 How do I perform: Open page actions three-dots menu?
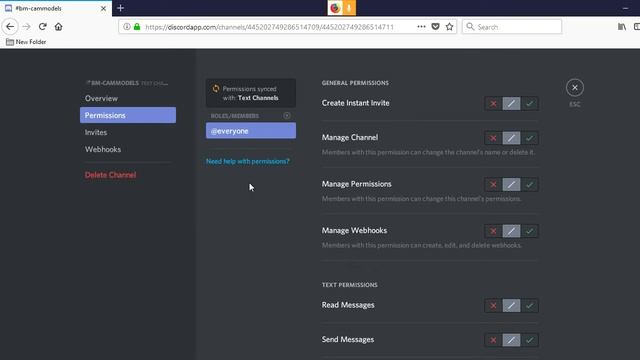click(x=421, y=27)
